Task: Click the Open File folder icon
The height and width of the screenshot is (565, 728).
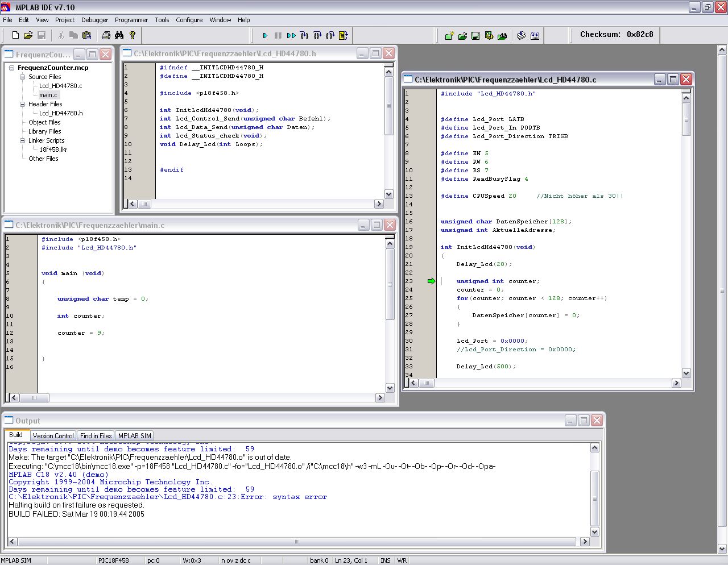Action: coord(28,35)
